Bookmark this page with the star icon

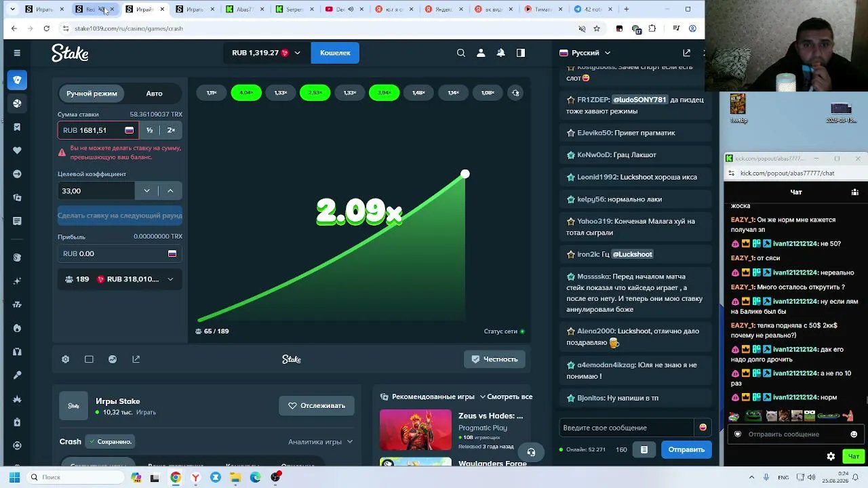coord(597,28)
